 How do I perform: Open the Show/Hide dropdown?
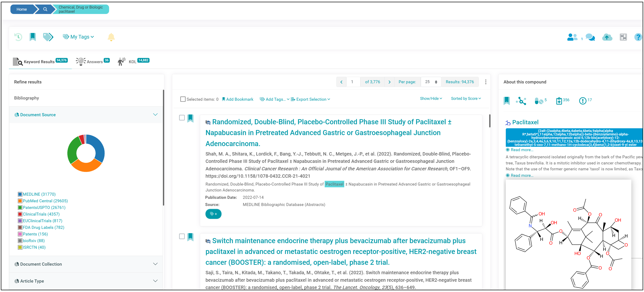[x=431, y=99]
